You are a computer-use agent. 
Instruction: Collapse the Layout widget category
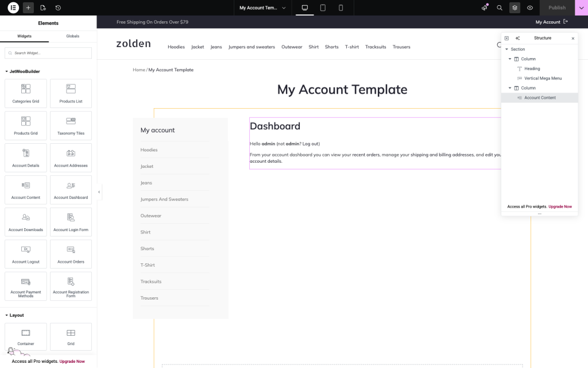tap(14, 315)
